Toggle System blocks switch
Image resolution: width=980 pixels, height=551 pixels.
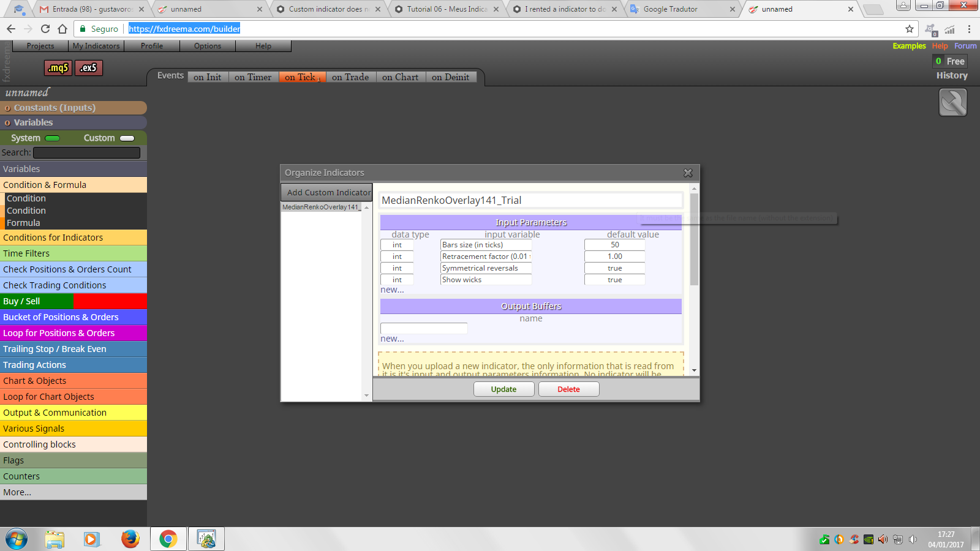tap(53, 138)
